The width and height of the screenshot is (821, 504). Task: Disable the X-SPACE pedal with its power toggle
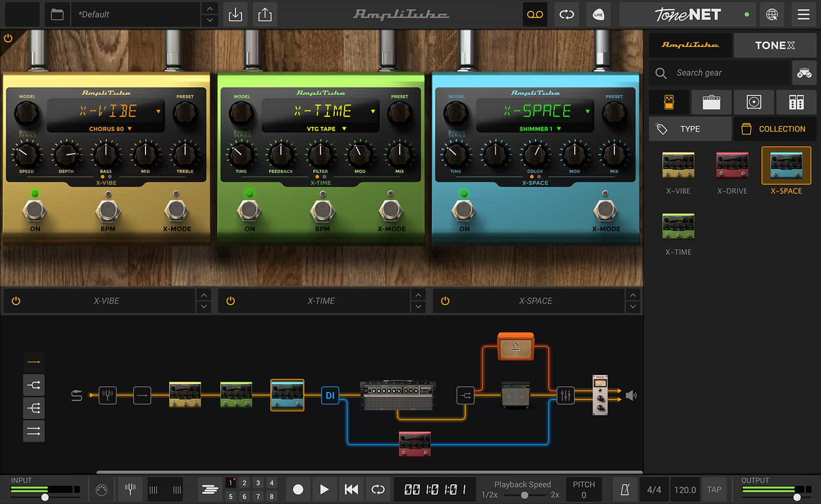[x=445, y=301]
